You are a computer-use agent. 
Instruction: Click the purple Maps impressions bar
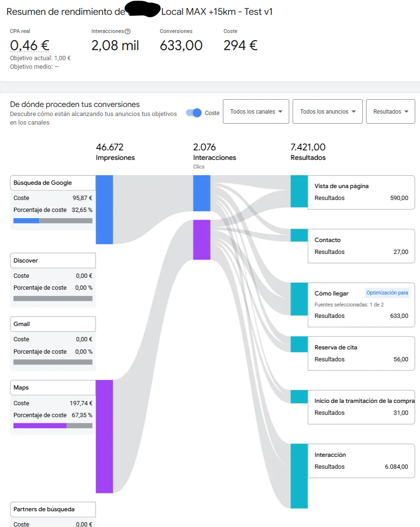click(105, 437)
